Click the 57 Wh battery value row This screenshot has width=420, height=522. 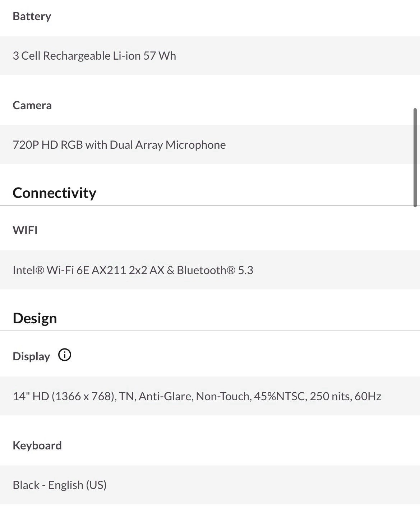pos(210,56)
